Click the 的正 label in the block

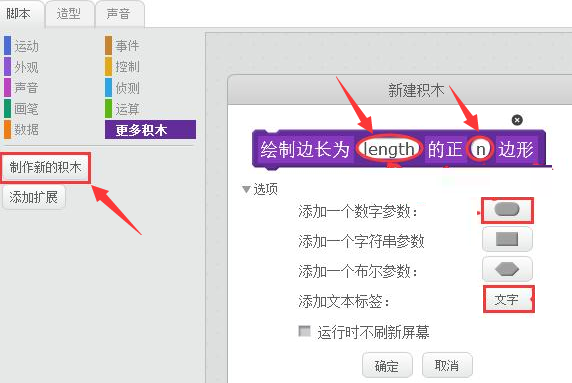(x=445, y=149)
